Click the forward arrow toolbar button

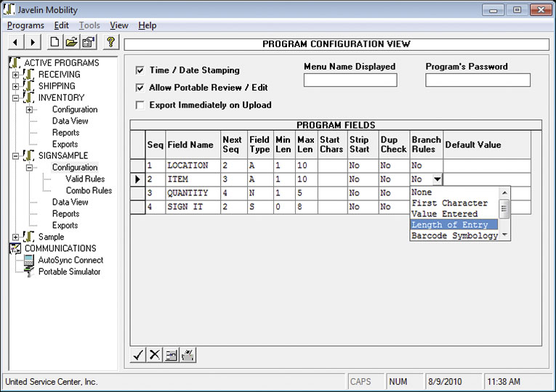[33, 43]
